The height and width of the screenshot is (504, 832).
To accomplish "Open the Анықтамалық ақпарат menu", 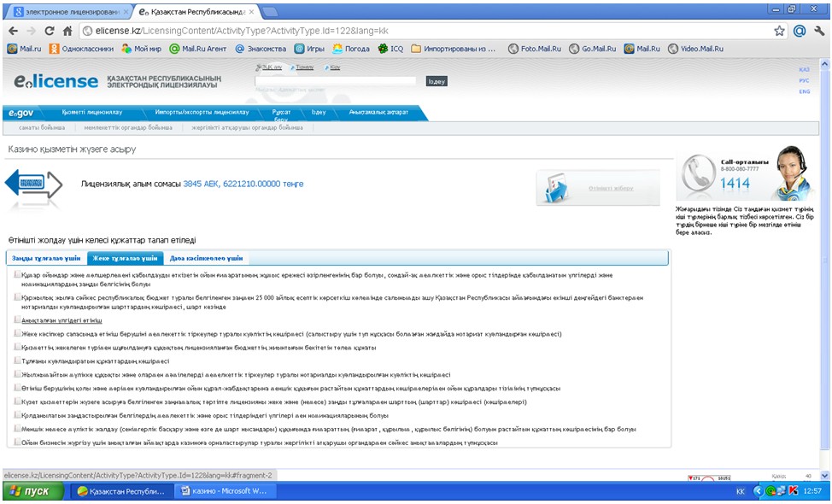I will pyautogui.click(x=378, y=113).
